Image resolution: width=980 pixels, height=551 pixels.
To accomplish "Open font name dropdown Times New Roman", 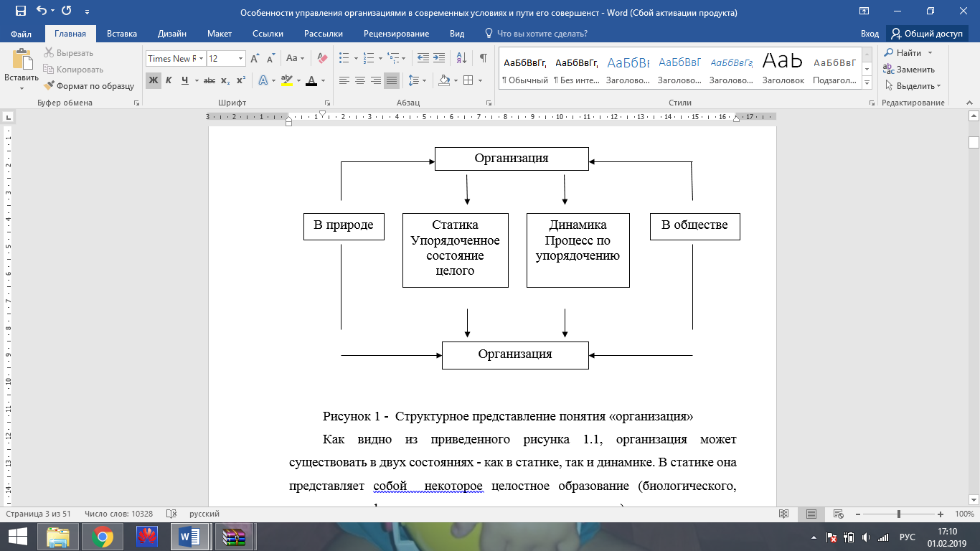I will coord(202,59).
